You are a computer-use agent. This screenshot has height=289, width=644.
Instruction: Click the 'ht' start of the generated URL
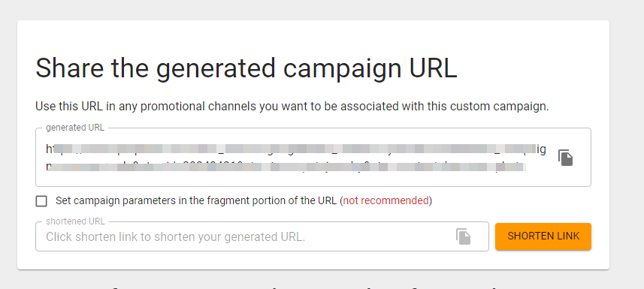pos(50,149)
